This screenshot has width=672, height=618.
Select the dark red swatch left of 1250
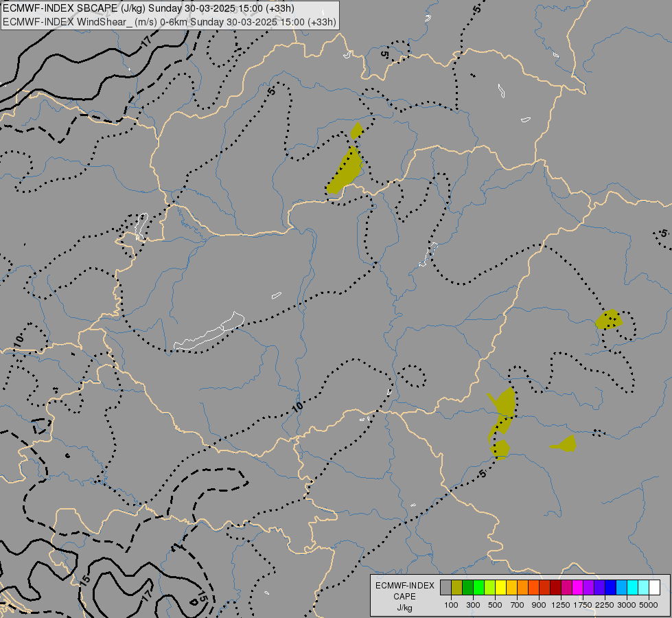[x=555, y=587]
